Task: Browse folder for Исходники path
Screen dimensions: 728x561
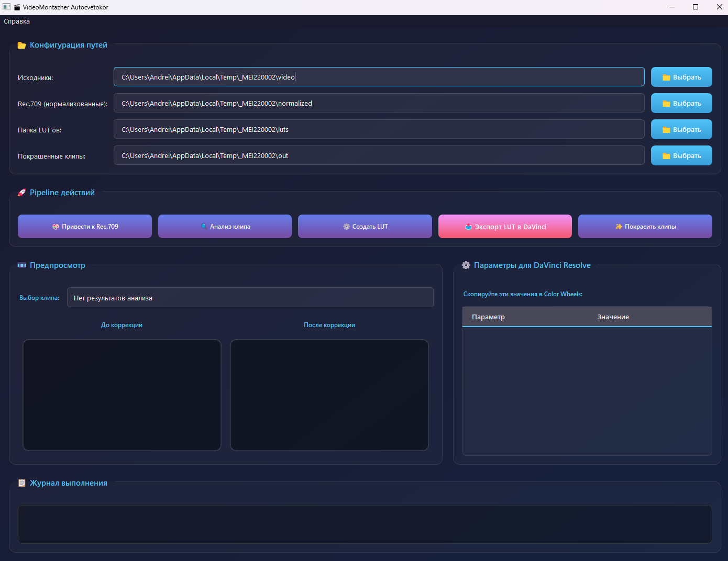Action: (681, 77)
